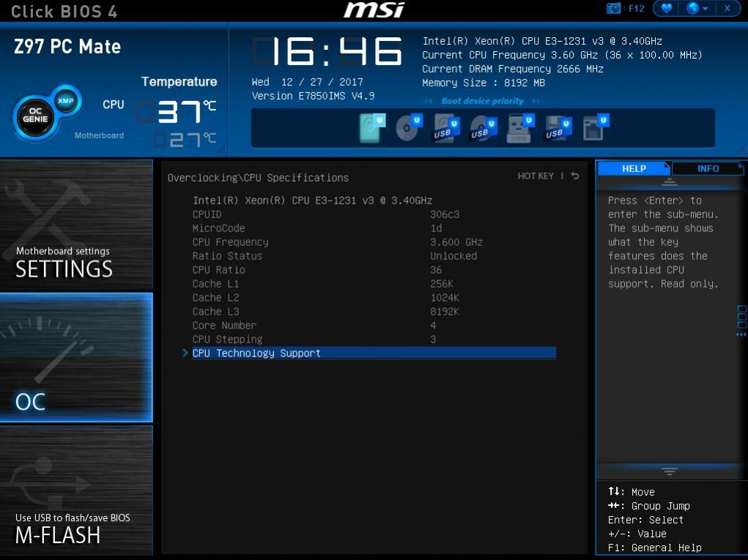Viewport: 748px width, 560px height.
Task: Click the Cache L2 row
Action: (374, 297)
